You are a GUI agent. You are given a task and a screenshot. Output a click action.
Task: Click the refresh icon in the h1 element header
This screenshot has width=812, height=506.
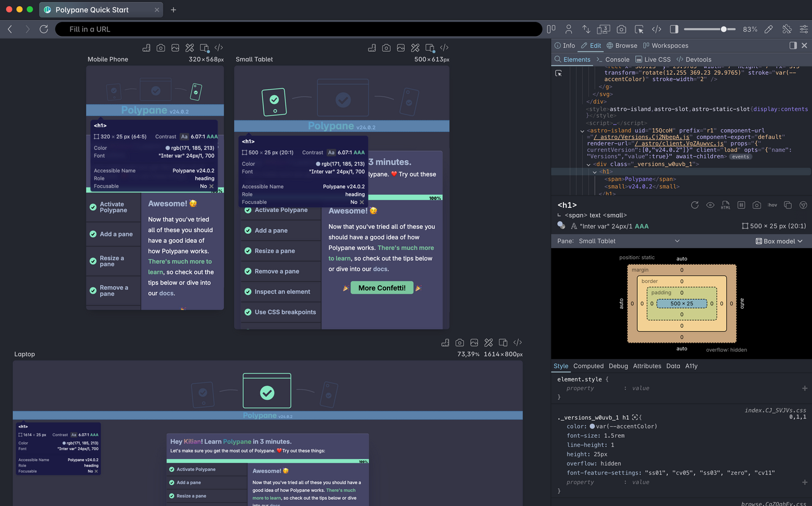(695, 205)
